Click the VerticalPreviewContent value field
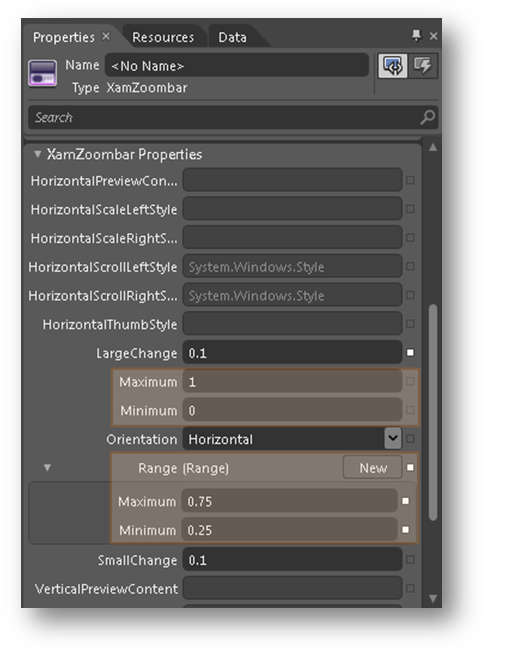 pyautogui.click(x=292, y=588)
